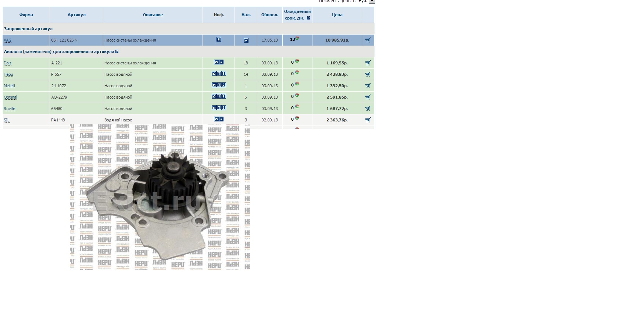This screenshot has height=312, width=644.
Task: Sort by the Цена column header
Action: 337,15
